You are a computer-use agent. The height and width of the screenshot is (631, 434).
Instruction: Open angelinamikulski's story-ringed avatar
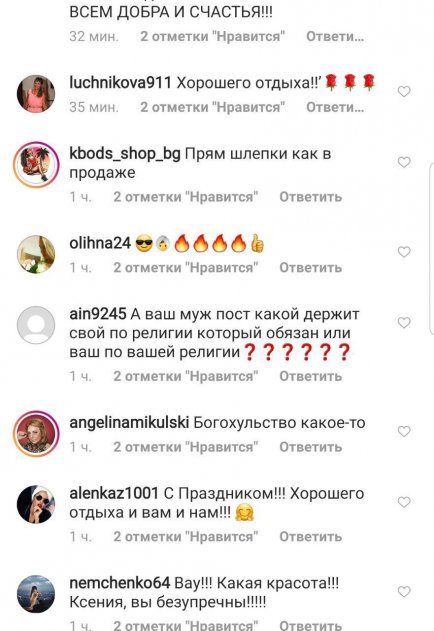coord(36,434)
